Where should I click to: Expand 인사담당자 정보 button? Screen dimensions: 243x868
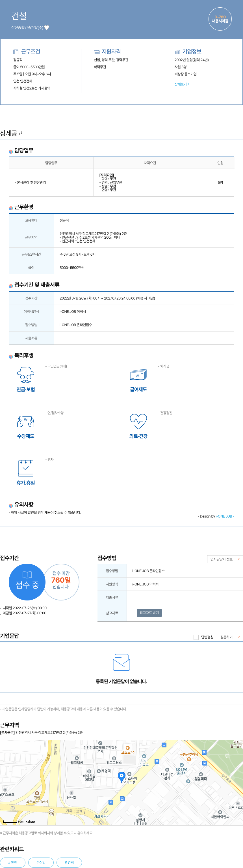coord(225,559)
